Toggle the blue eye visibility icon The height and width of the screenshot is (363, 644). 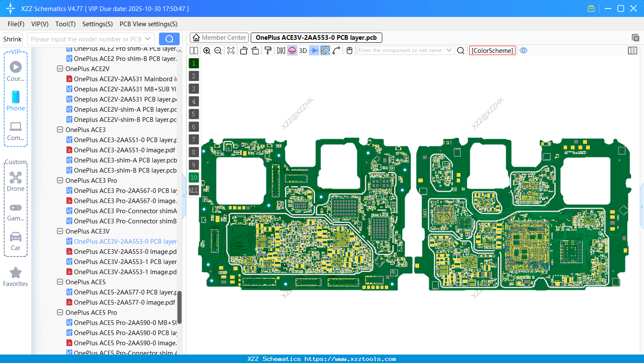click(523, 50)
